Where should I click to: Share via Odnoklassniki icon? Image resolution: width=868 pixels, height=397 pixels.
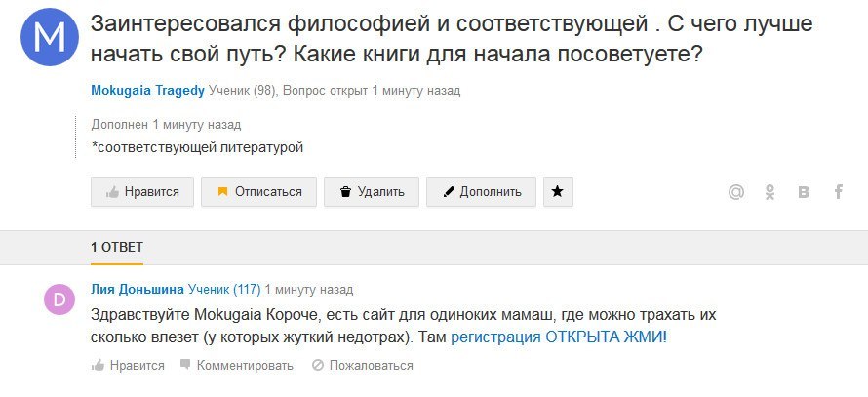[x=770, y=192]
